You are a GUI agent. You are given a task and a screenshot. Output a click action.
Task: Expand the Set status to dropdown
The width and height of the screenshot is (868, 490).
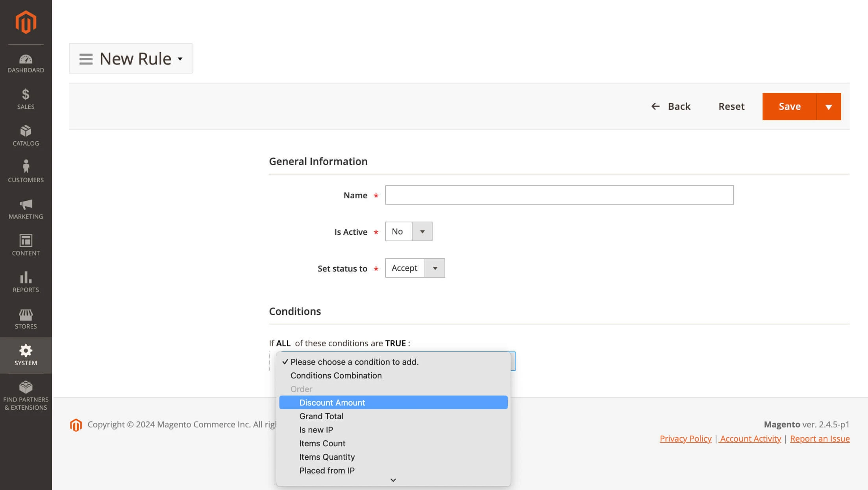point(435,268)
